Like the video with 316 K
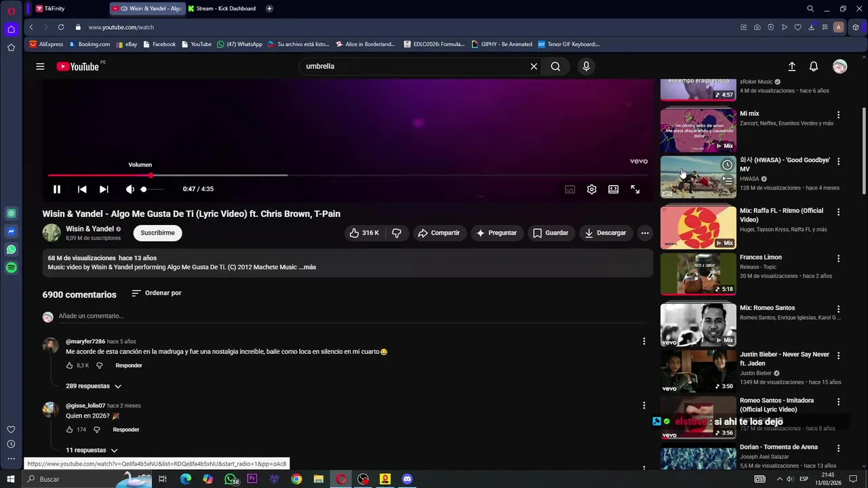 point(364,233)
